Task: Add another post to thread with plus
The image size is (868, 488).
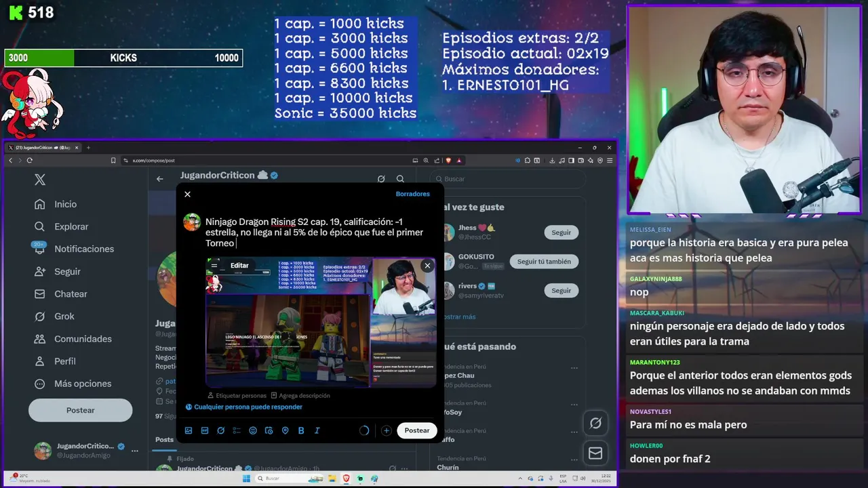Action: click(x=387, y=430)
